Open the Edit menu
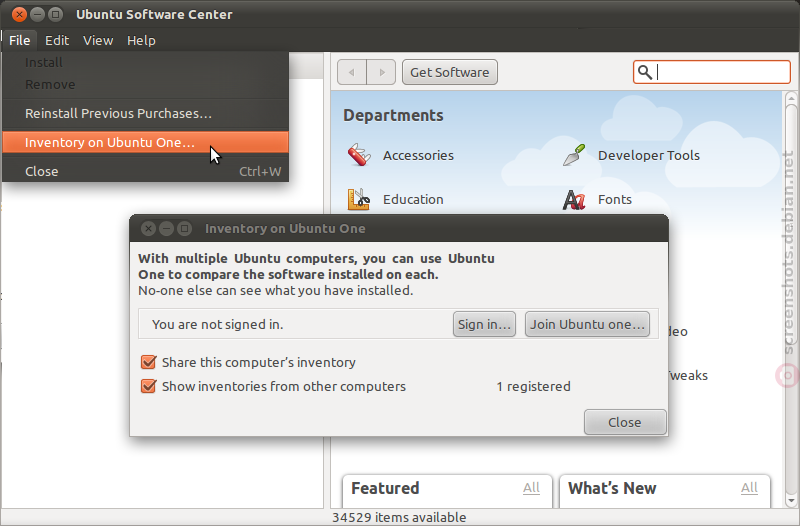The width and height of the screenshot is (800, 526). [x=57, y=40]
